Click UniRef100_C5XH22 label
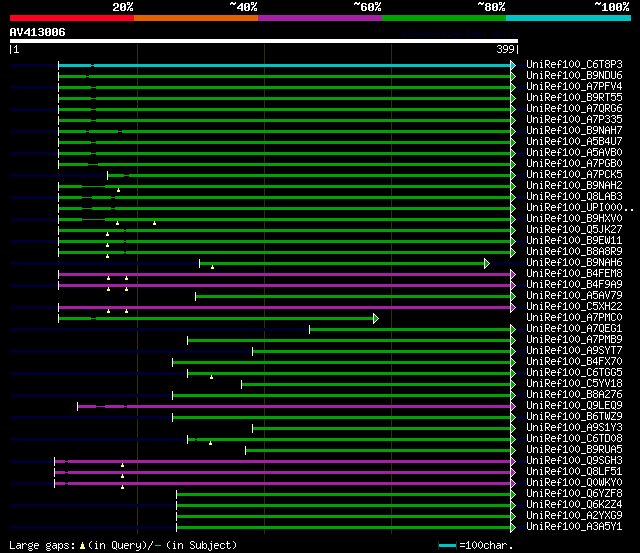 (x=574, y=307)
